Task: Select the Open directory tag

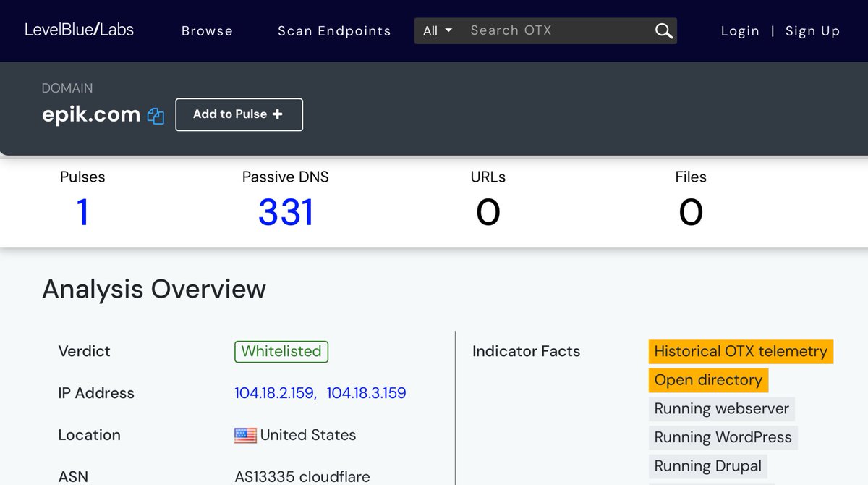Action: (708, 380)
